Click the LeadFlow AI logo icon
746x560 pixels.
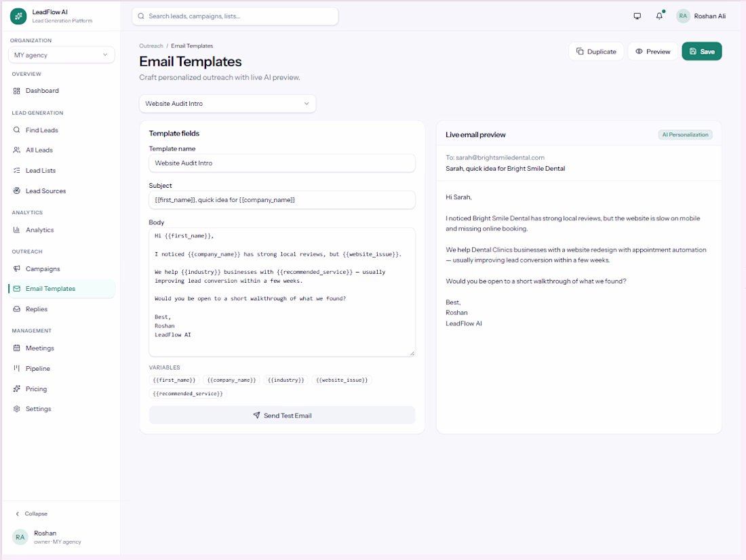pyautogui.click(x=18, y=16)
